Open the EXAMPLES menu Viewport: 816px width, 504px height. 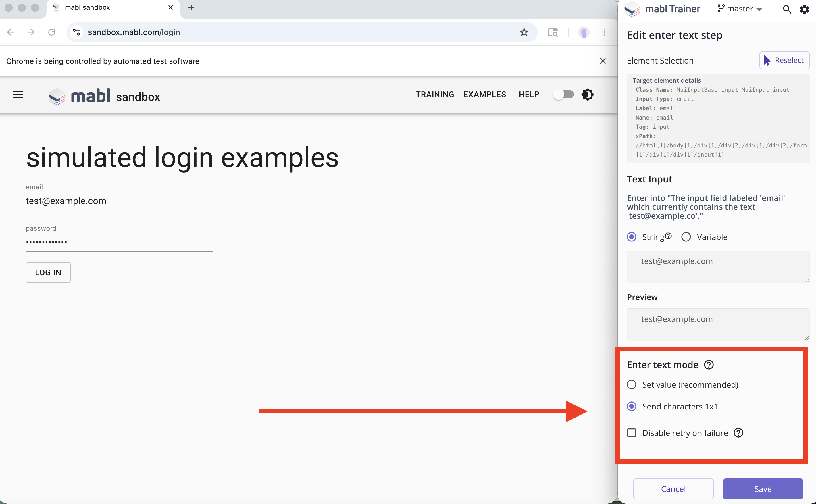click(x=485, y=94)
